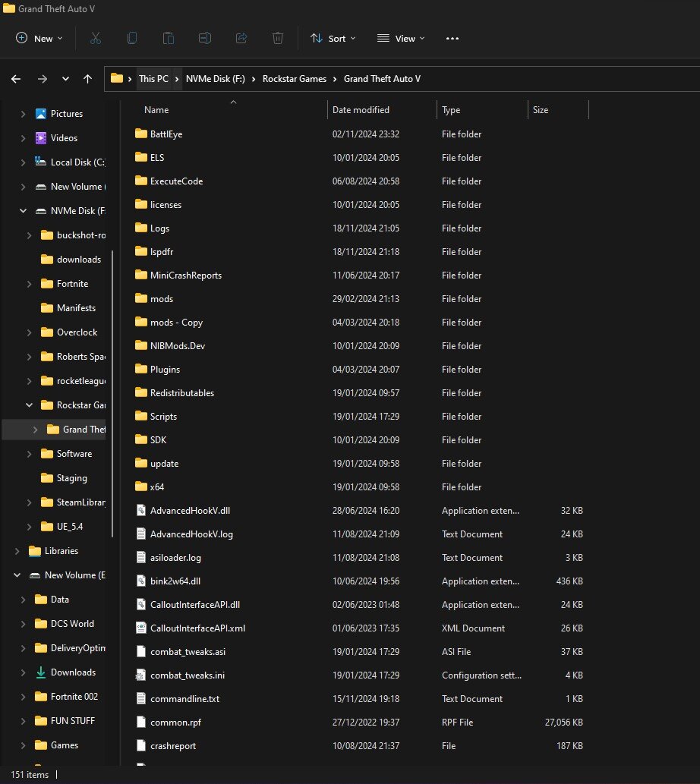Click the Cut scissors icon in toolbar
The width and height of the screenshot is (700, 784).
96,38
